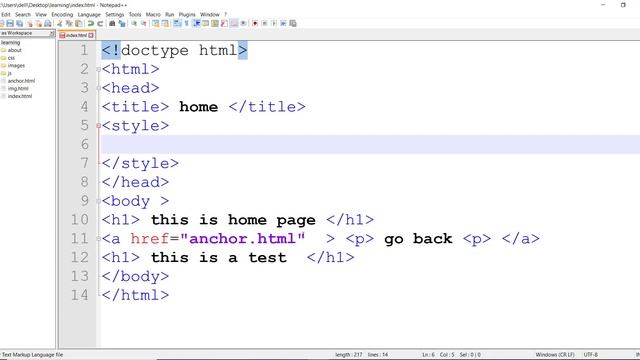Open the Search menu

coord(23,14)
